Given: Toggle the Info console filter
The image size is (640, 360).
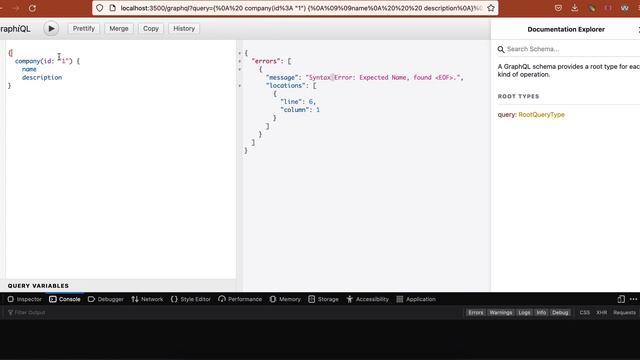Looking at the screenshot, I should click(x=541, y=313).
